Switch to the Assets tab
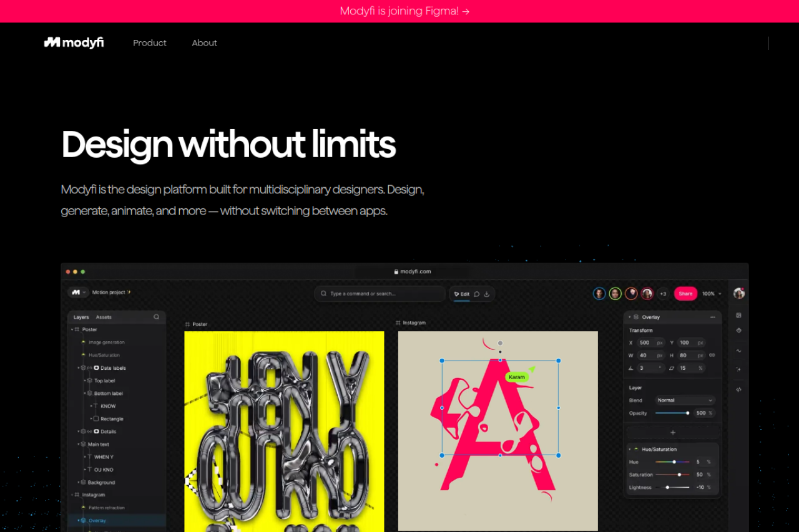 coord(104,317)
